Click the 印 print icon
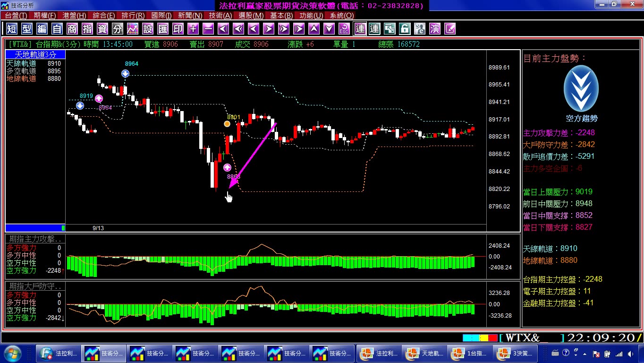The height and width of the screenshot is (363, 644). point(178,29)
